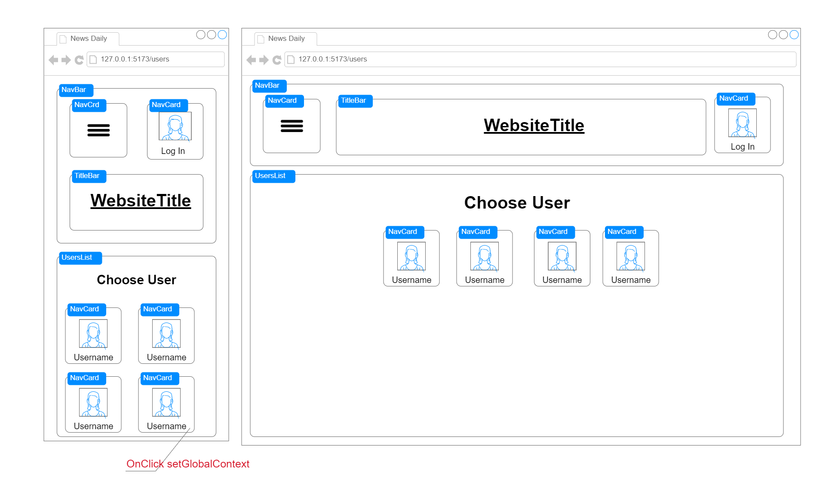Open WebsiteTitle link in wide window
The height and width of the screenshot is (504, 838).
[534, 126]
